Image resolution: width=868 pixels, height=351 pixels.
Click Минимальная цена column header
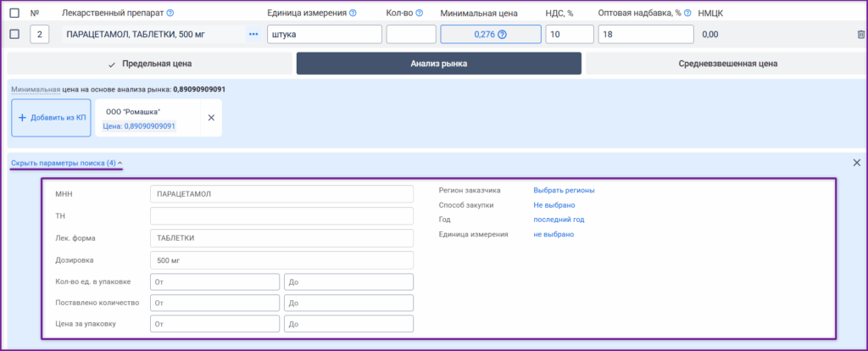pyautogui.click(x=479, y=13)
